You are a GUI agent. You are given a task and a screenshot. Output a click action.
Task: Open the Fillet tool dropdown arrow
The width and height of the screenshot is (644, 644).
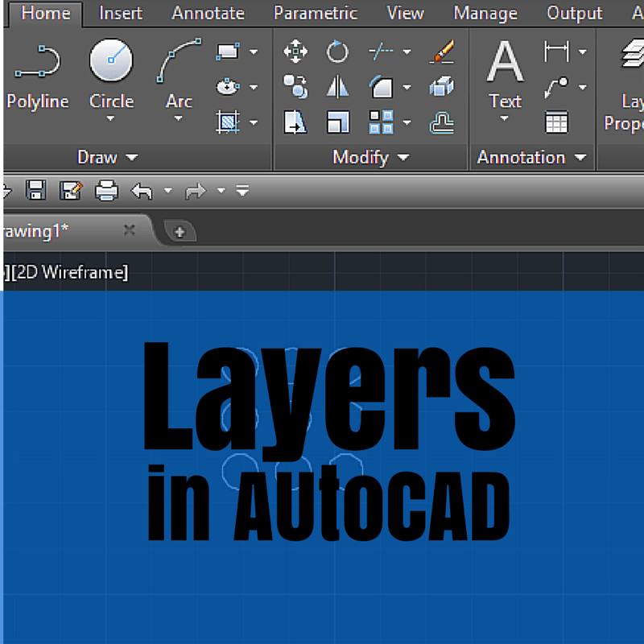pos(407,87)
